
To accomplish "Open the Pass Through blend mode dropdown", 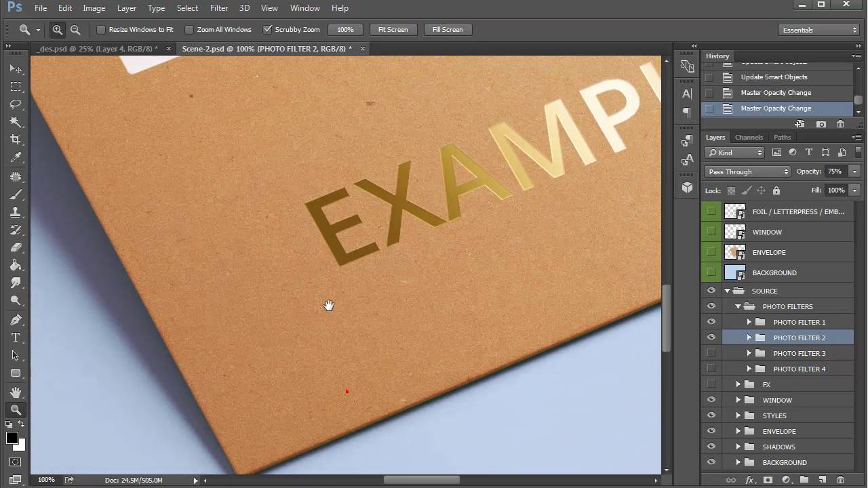I will click(748, 171).
